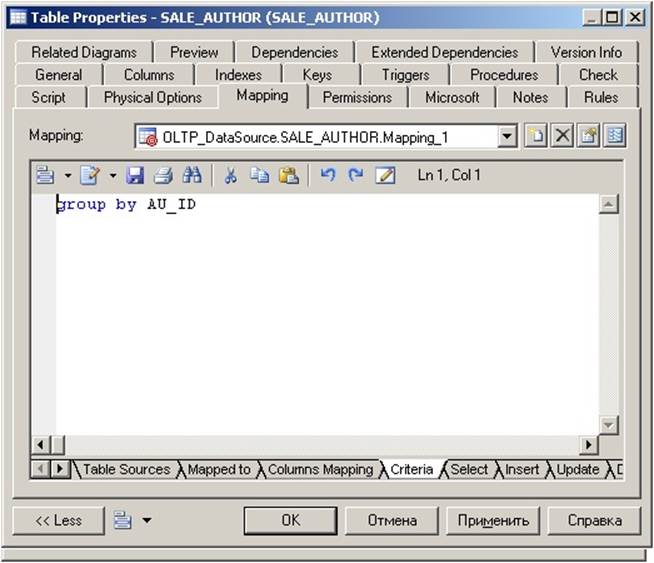The image size is (654, 563).
Task: Click horizontal scrollbar right arrow in editor
Action: pyautogui.click(x=589, y=445)
